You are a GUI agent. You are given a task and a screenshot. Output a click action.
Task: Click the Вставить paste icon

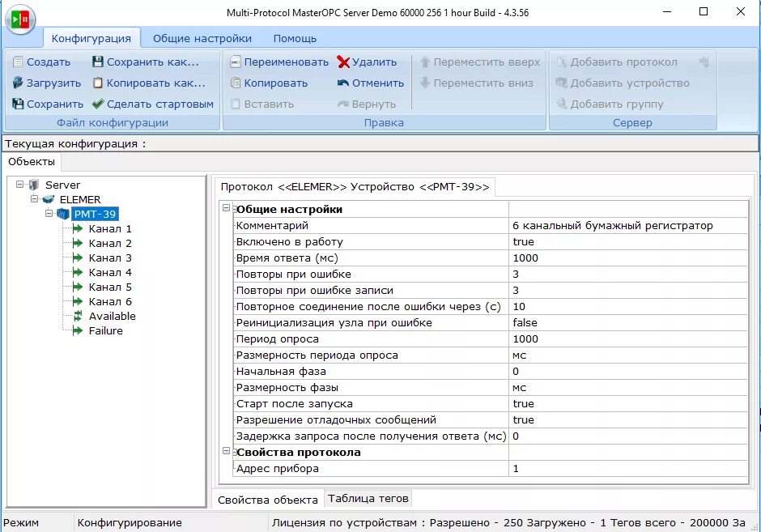tap(236, 104)
